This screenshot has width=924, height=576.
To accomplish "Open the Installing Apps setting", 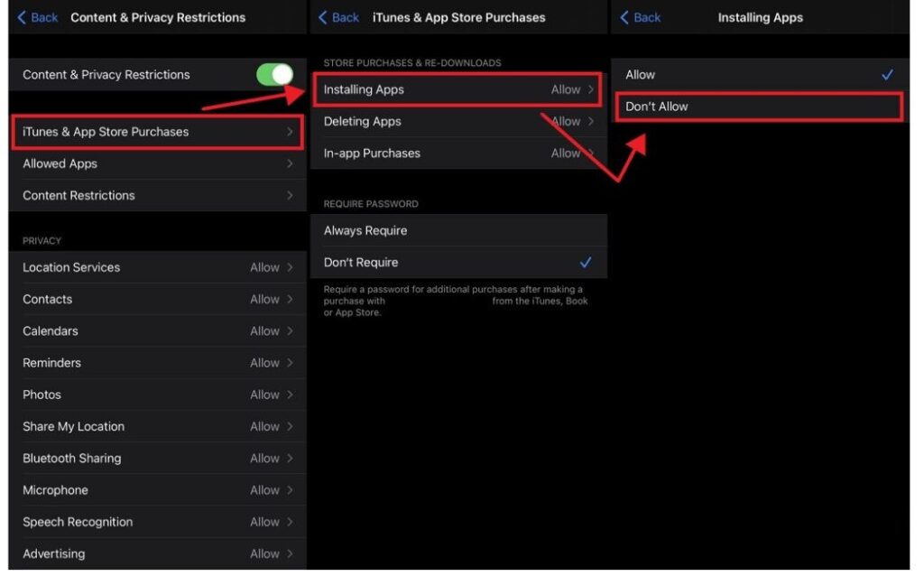I will (x=458, y=89).
